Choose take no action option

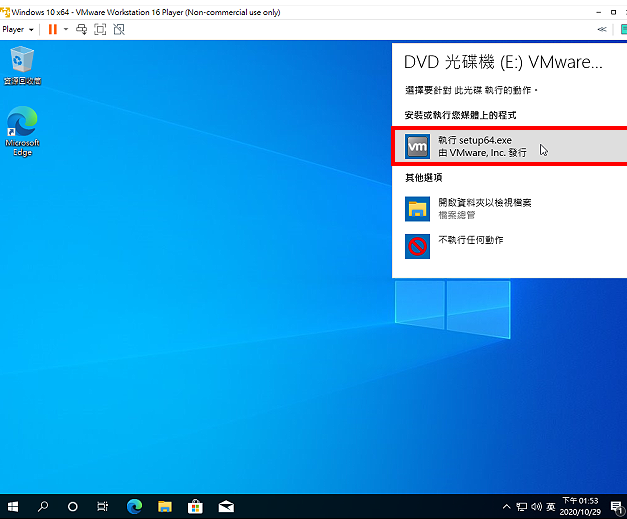[x=509, y=246]
